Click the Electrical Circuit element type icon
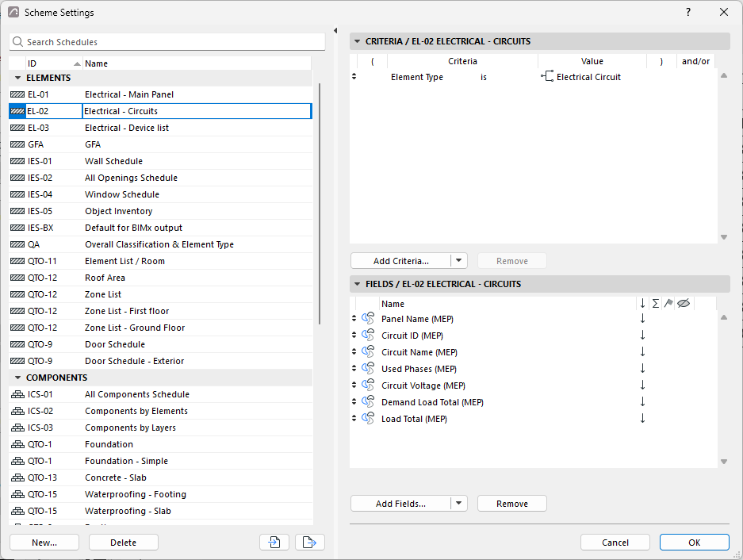 [x=547, y=76]
